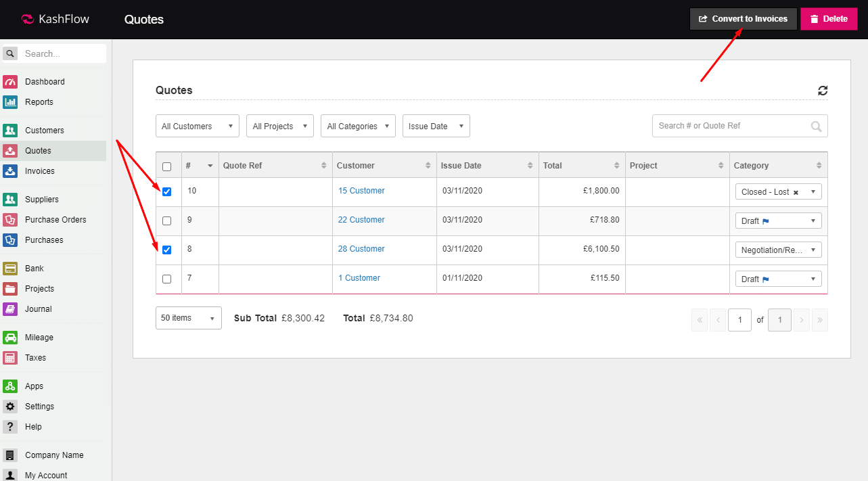Viewport: 868px width, 481px height.
Task: Click the Bank card icon in sidebar
Action: coord(10,269)
